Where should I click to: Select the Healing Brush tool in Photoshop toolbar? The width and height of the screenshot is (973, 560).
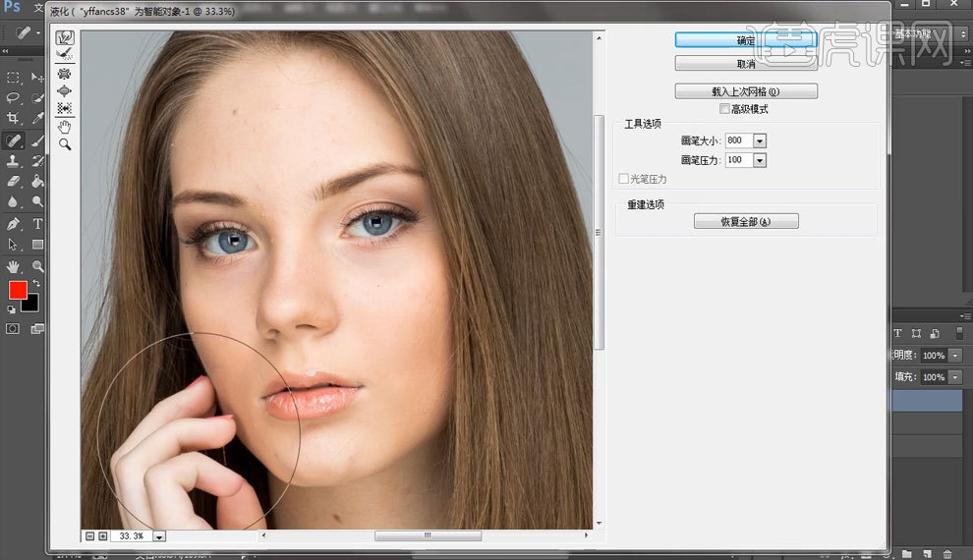pos(13,140)
